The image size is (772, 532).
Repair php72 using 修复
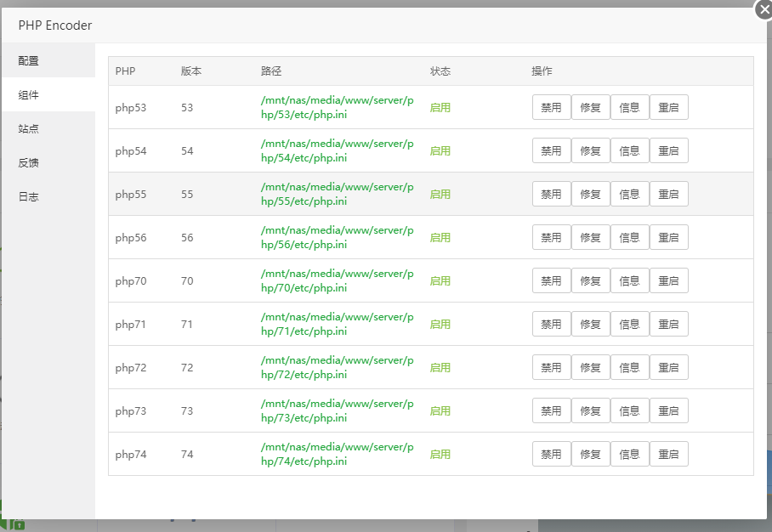coord(590,367)
